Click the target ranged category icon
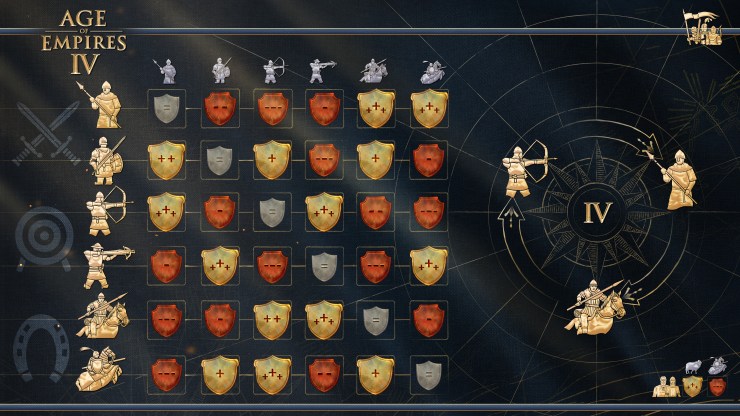 (44, 238)
